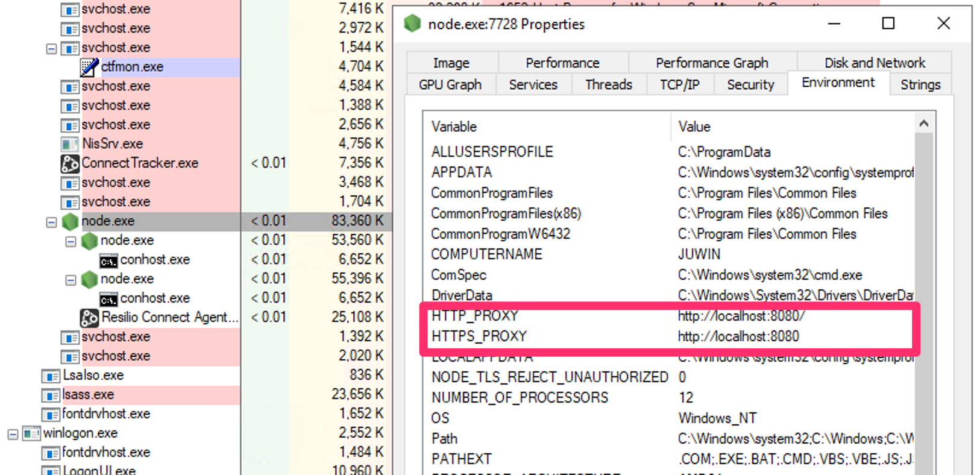Collapse the svchost.exe tree above ctfmon.exe
Viewport: 980px width, 475px height.
click(x=51, y=49)
